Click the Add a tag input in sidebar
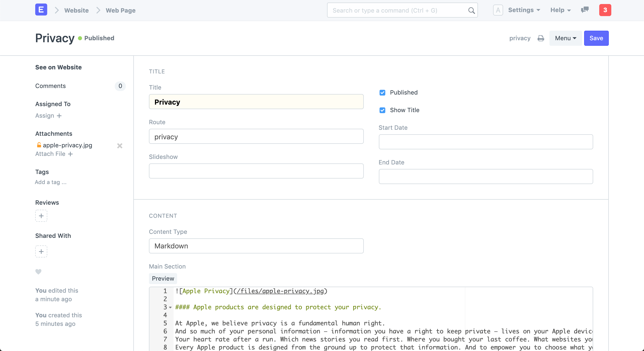Screen dimensions: 644x351 pyautogui.click(x=51, y=182)
